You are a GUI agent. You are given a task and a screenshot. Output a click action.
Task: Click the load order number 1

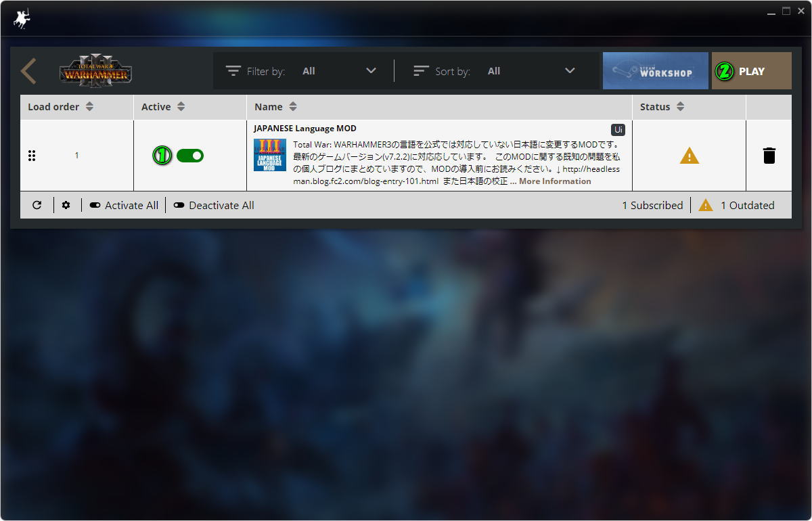tap(76, 156)
